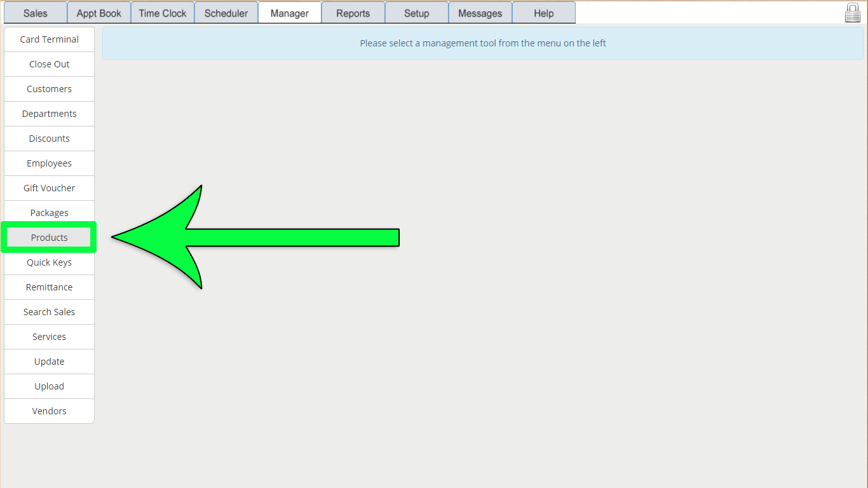The height and width of the screenshot is (488, 868).
Task: Open the Customers manager
Action: click(49, 89)
